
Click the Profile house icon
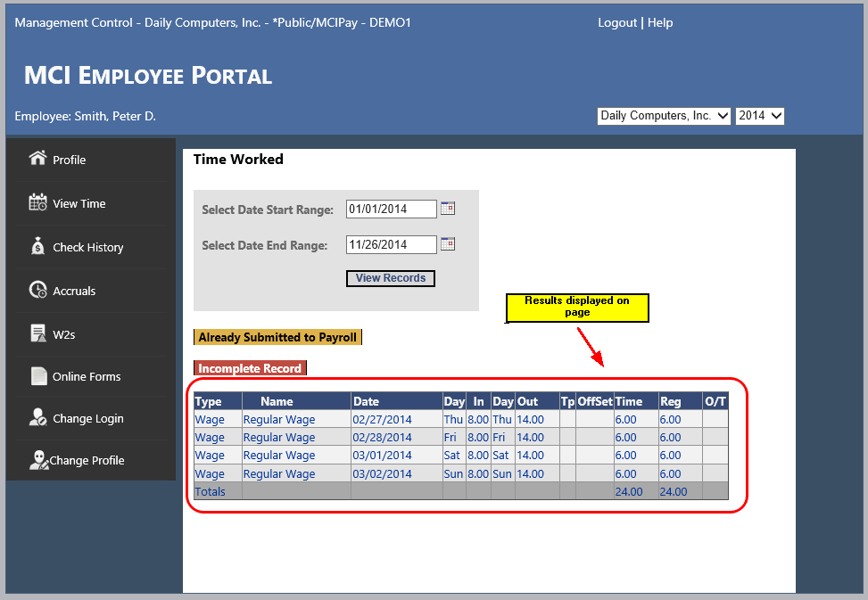[x=37, y=158]
